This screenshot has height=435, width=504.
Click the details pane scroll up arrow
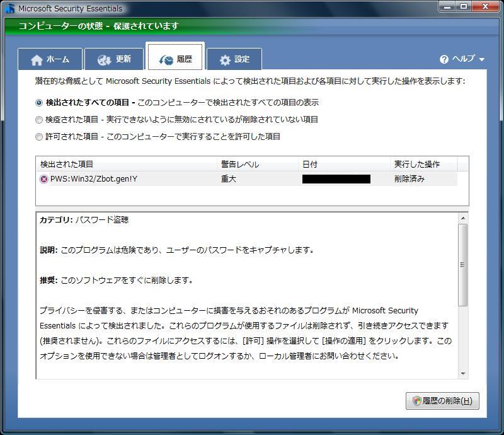tap(463, 218)
